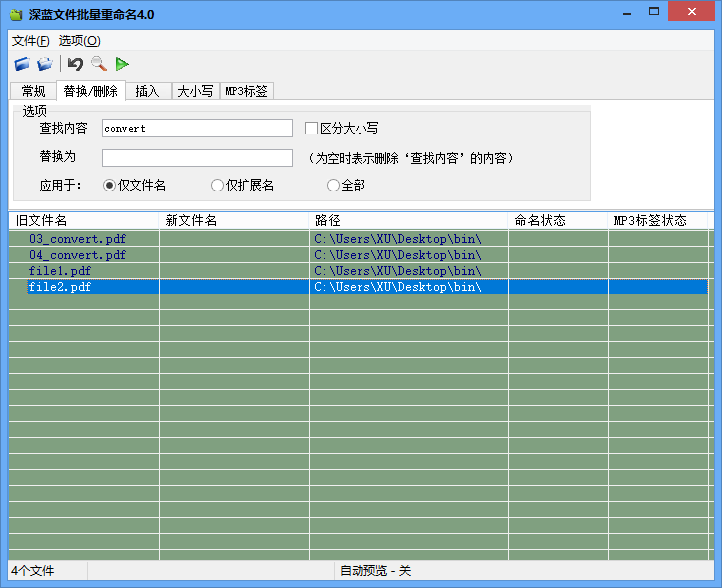This screenshot has width=722, height=588.
Task: Switch to the 插入 tab
Action: click(148, 91)
